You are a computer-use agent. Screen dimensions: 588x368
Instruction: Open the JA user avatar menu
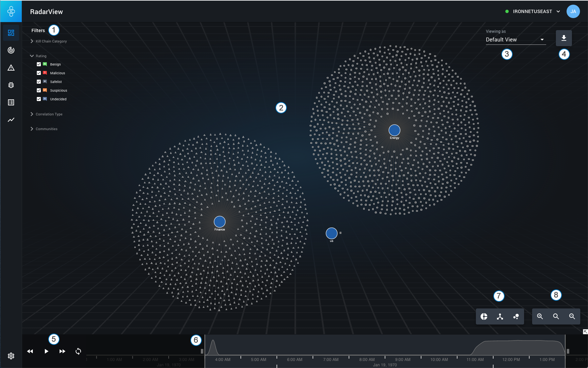(x=573, y=11)
